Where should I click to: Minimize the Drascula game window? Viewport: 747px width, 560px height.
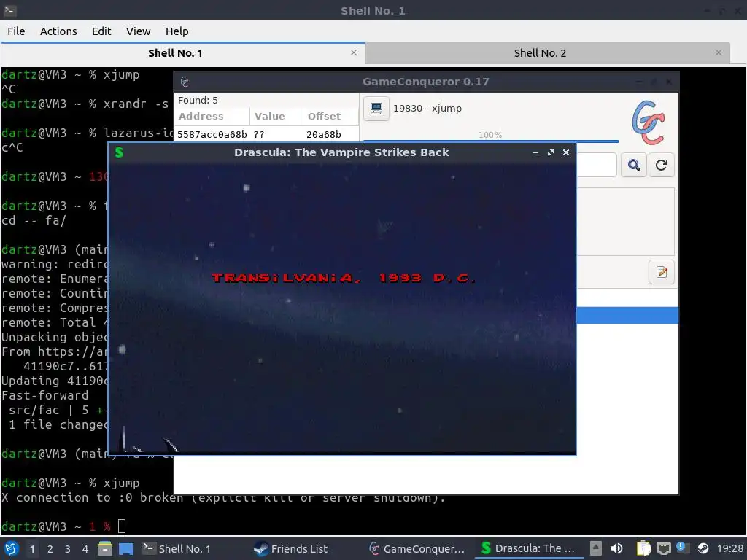pyautogui.click(x=535, y=152)
